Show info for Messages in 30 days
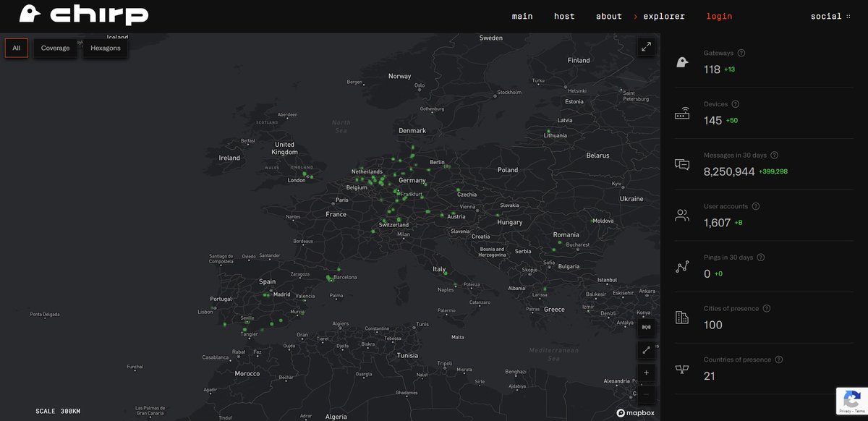The width and height of the screenshot is (868, 421). click(x=775, y=156)
